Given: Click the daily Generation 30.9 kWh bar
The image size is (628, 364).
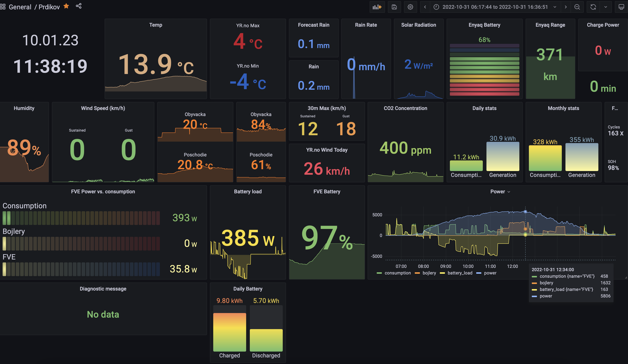Looking at the screenshot, I should coord(503,156).
